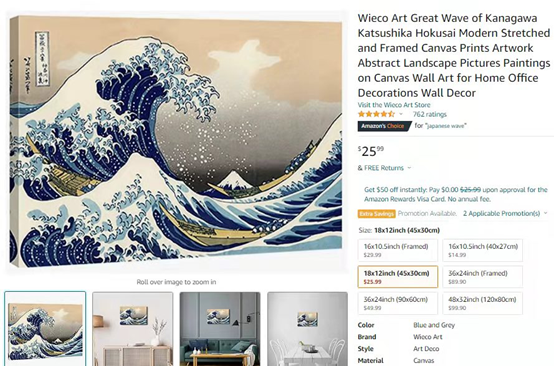Choose the 48x32inch (120x80cm) size

point(483,303)
